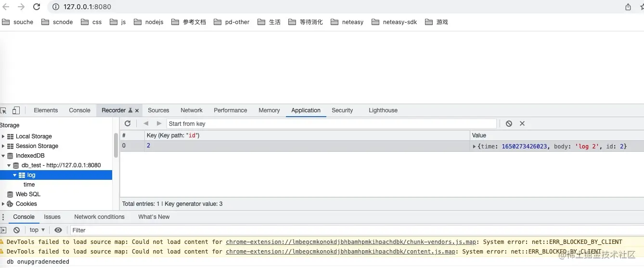The image size is (644, 268).
Task: Collapse the IndexedDB tree node
Action: point(3,156)
